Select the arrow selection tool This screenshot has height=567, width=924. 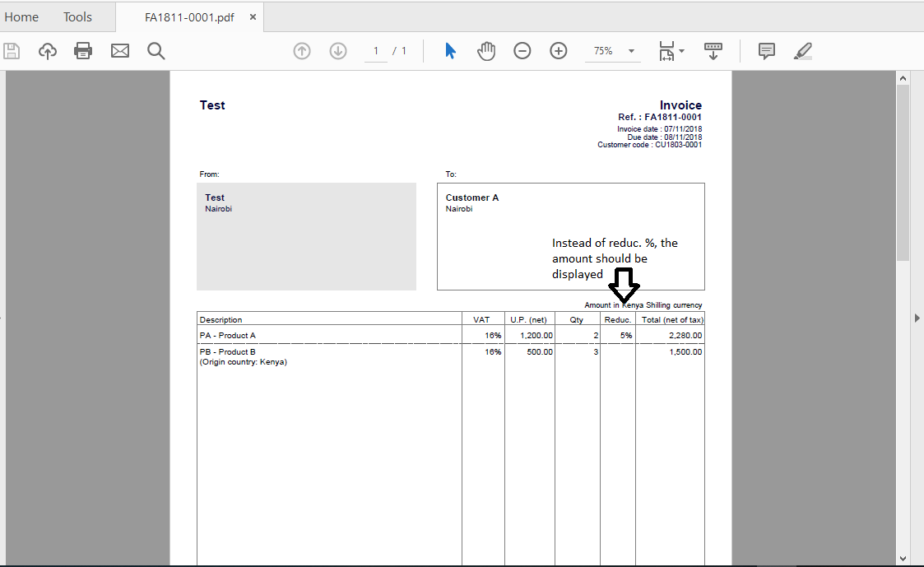tap(451, 51)
